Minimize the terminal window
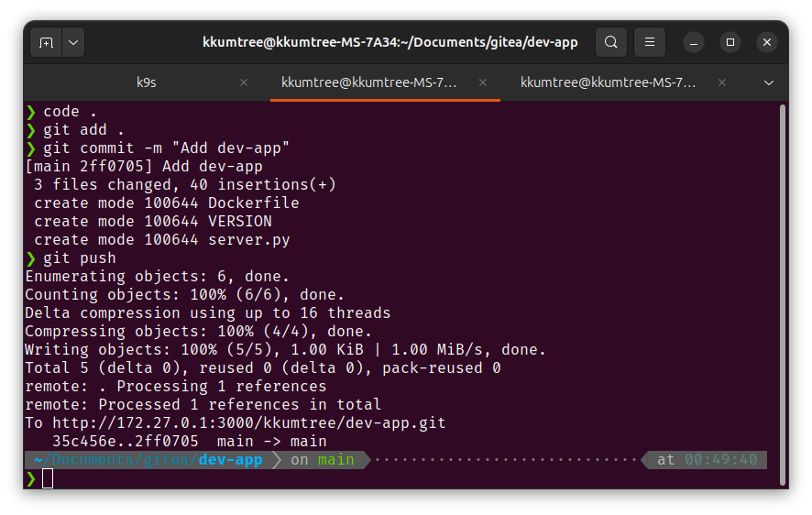The image size is (812, 515). pyautogui.click(x=694, y=42)
